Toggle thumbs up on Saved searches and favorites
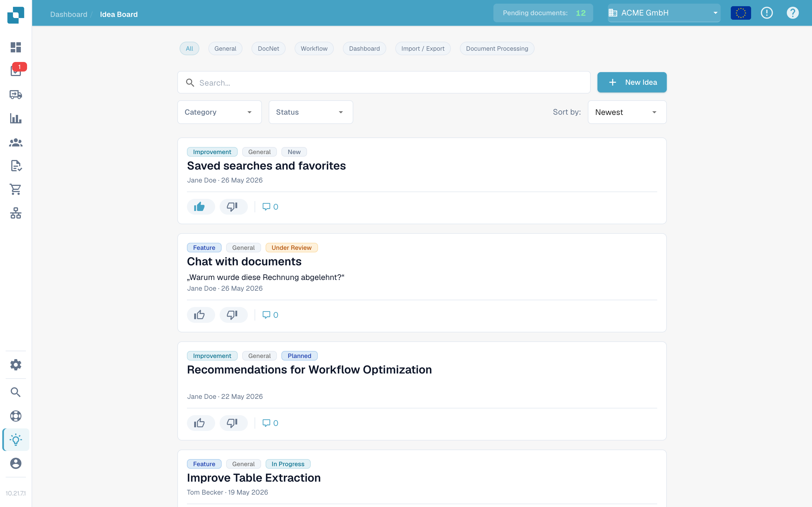This screenshot has width=812, height=507. point(201,206)
